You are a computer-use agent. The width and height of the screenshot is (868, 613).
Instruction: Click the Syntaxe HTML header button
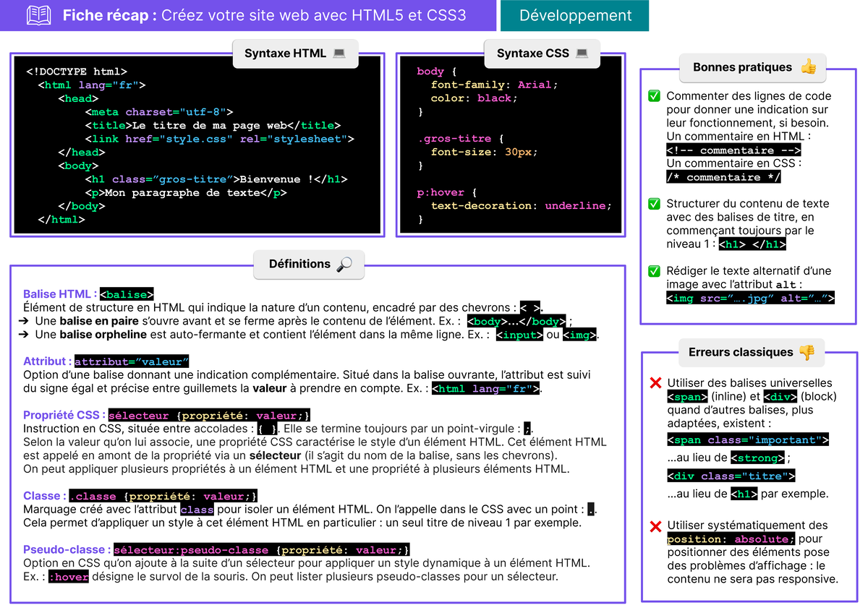click(295, 53)
